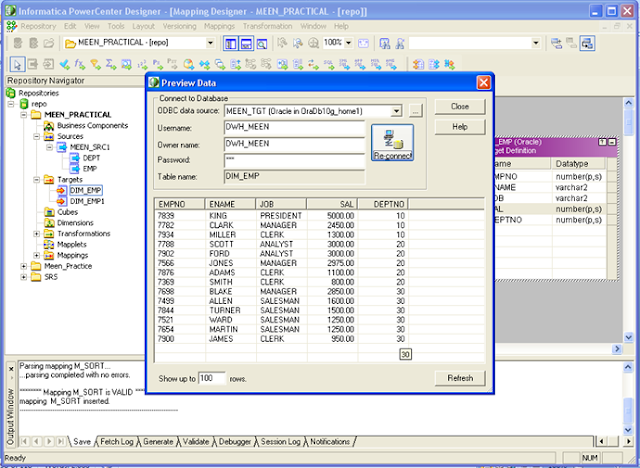Expand the Transformations tree node
The width and height of the screenshot is (640, 468).
coord(36,234)
